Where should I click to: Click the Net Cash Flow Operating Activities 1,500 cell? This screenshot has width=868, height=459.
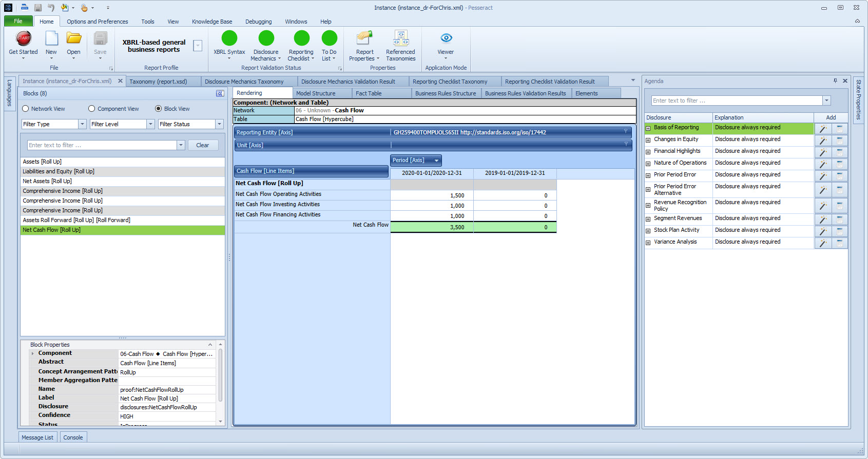click(x=432, y=195)
